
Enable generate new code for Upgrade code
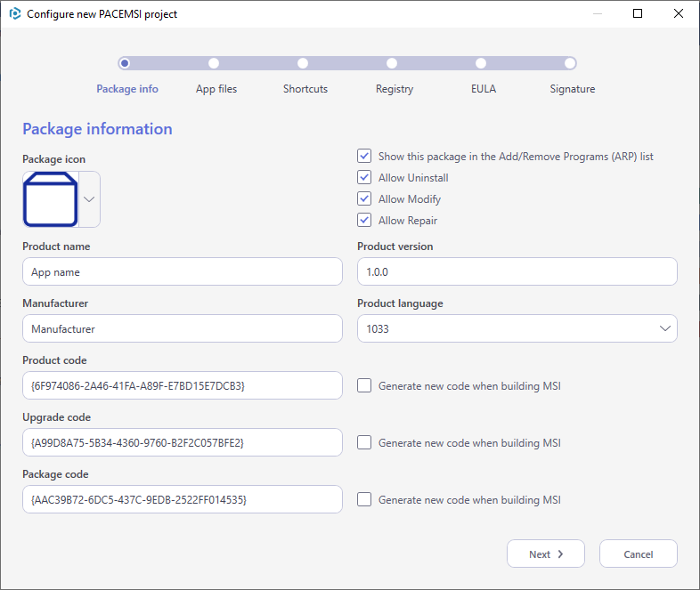click(x=364, y=443)
